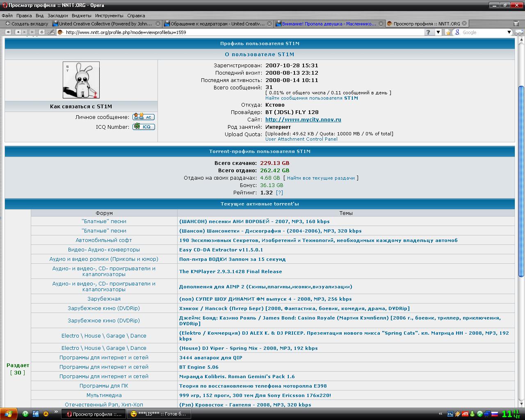Image resolution: width=525 pixels, height=420 pixels.
Task: Click the taskbar clock showing 11:41
Action: click(511, 414)
